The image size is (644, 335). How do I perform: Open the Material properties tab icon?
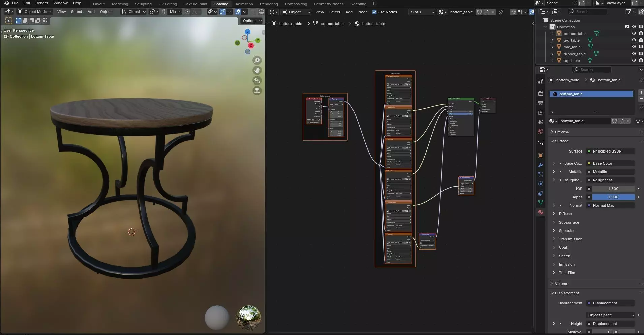tap(541, 212)
